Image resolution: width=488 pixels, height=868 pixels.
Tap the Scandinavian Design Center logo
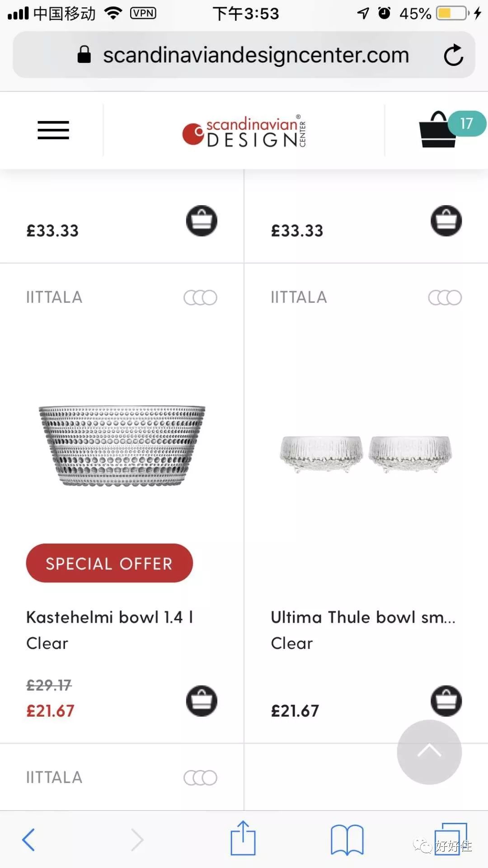point(244,131)
